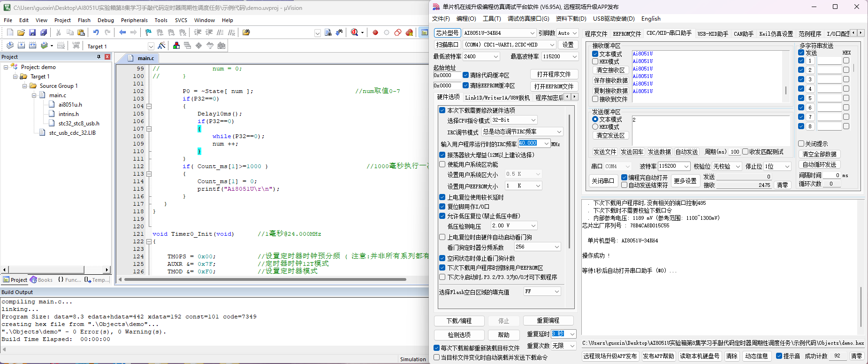The image size is (868, 364).
Task: Open the Project menu in µVision
Action: (62, 20)
